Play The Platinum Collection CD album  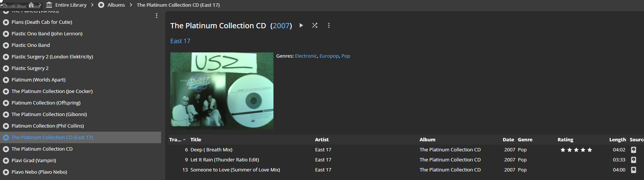301,25
